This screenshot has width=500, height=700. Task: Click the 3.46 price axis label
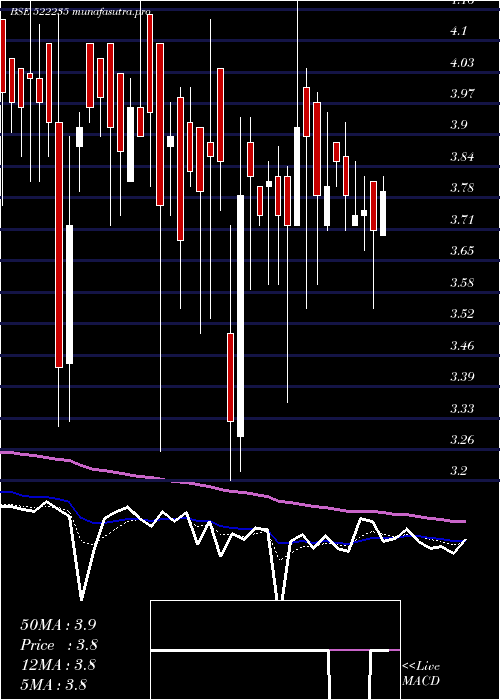tap(462, 346)
